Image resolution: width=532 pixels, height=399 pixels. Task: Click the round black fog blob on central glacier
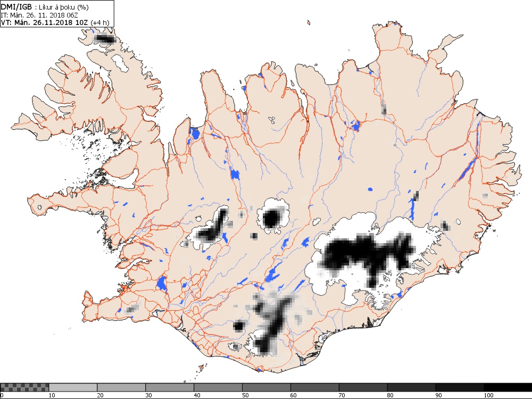(271, 219)
